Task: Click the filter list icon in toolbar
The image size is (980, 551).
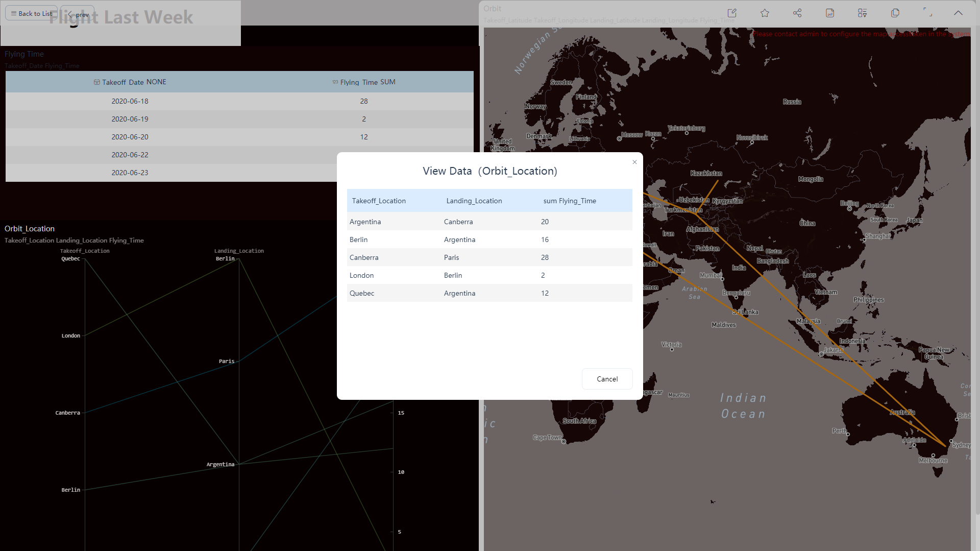Action: (863, 13)
